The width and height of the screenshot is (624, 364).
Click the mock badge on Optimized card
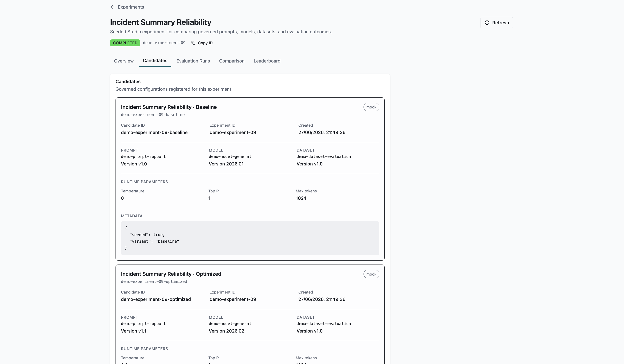point(371,274)
